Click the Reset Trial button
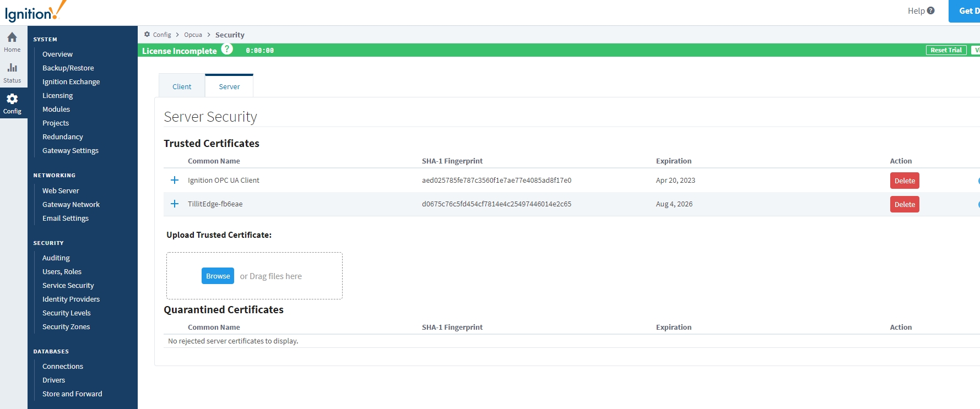The height and width of the screenshot is (409, 980). pyautogui.click(x=945, y=50)
